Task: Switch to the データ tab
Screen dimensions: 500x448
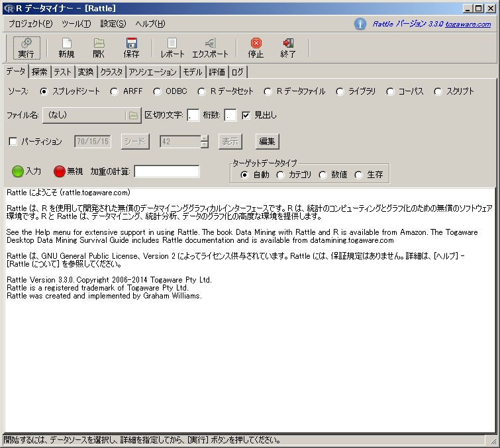Action: 16,71
